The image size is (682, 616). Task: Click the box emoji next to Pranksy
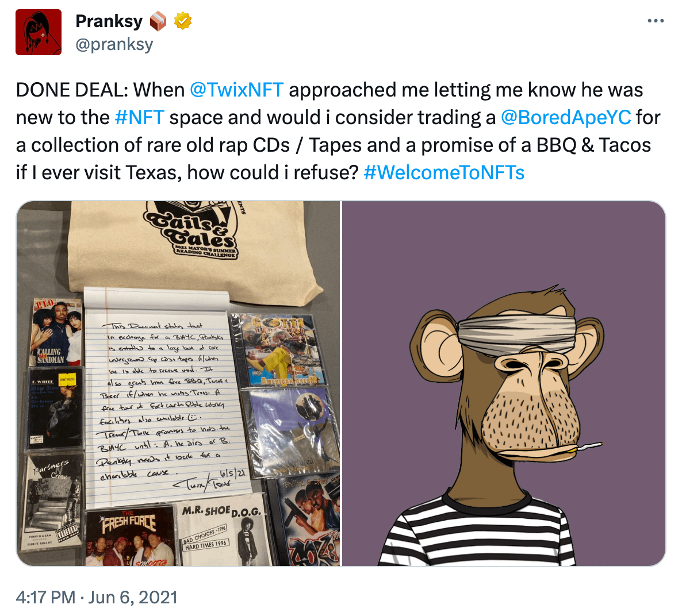pyautogui.click(x=158, y=22)
